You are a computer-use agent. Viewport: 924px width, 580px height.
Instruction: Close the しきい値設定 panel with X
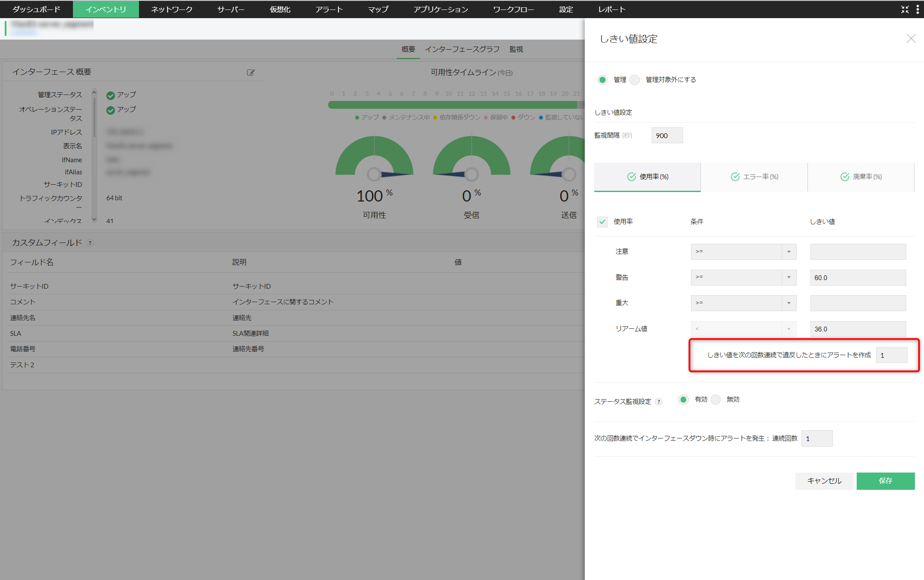(911, 39)
